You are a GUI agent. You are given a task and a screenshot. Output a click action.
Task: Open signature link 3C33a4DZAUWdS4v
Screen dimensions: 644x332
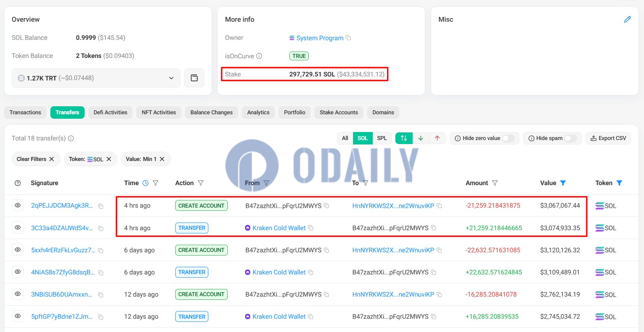[62, 228]
